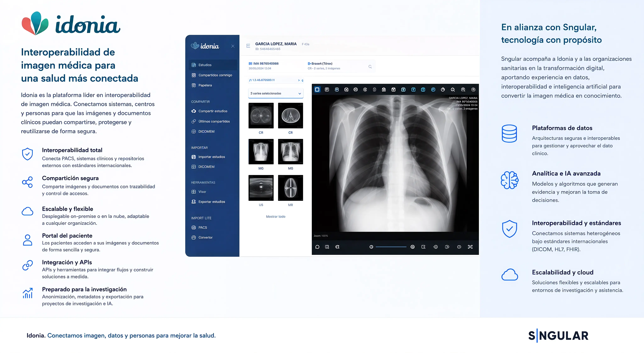Screen dimensions: 644x353
Task: Click the share icon beside Compartición segura
Action: coord(27,182)
